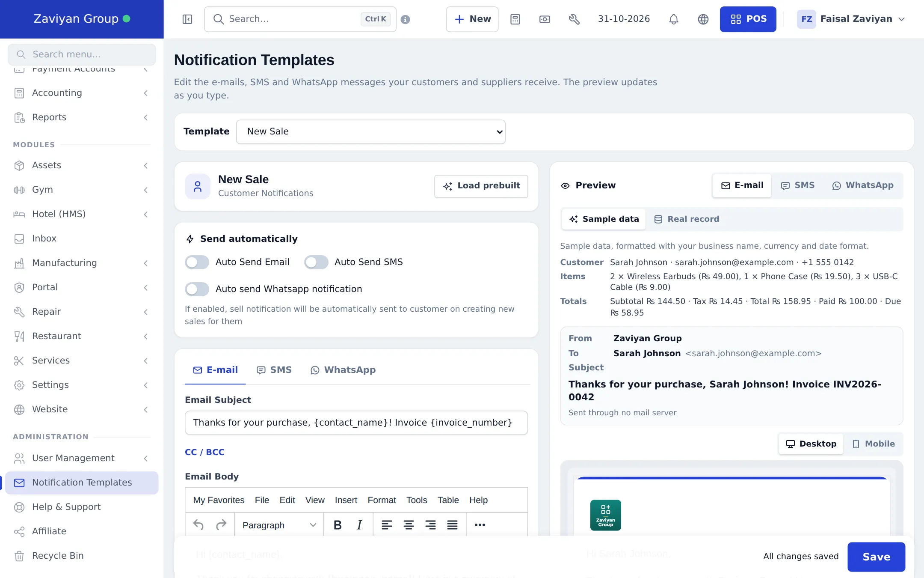Click the Zaviyan Group brand header
Image resolution: width=924 pixels, height=578 pixels.
[x=82, y=19]
